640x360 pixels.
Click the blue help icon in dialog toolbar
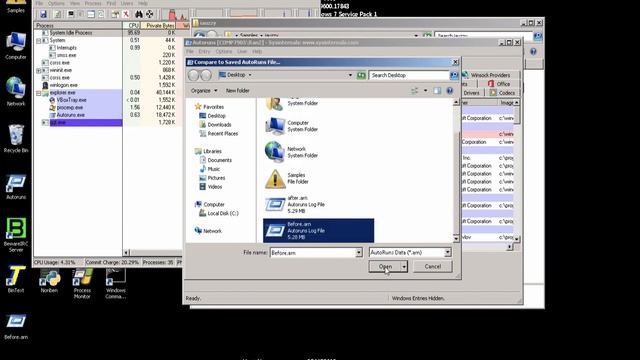click(x=449, y=91)
